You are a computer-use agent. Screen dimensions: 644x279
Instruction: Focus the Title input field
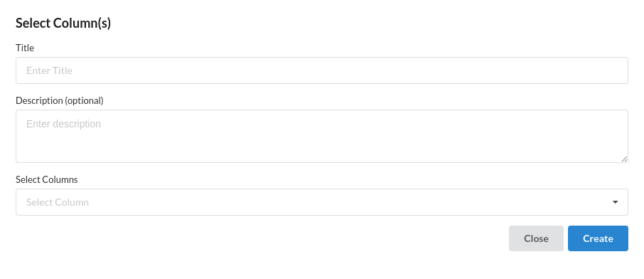click(x=321, y=70)
